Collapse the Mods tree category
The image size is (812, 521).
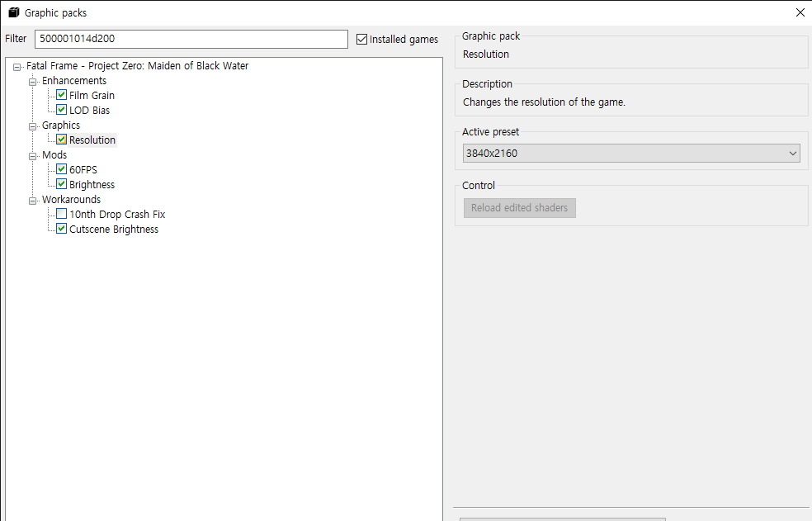(33, 156)
